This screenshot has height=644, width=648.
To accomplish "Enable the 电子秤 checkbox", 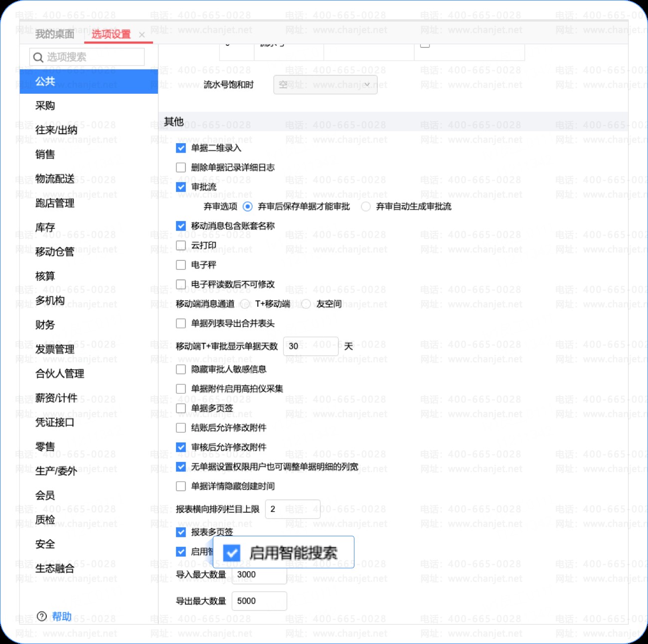I will pyautogui.click(x=181, y=265).
